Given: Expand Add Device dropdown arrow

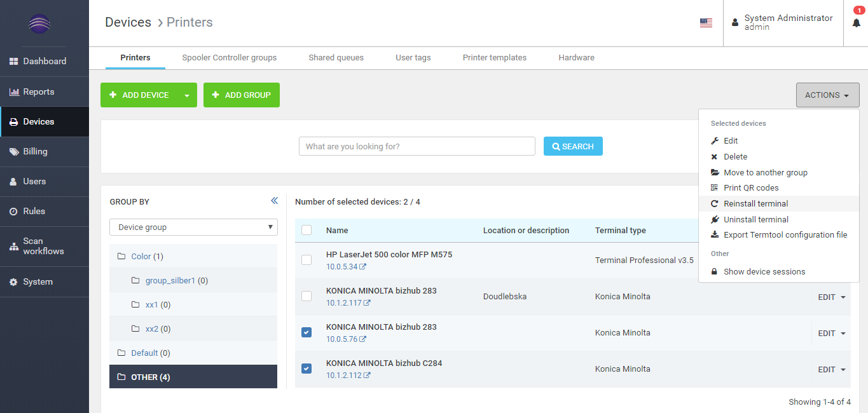Looking at the screenshot, I should coord(187,95).
